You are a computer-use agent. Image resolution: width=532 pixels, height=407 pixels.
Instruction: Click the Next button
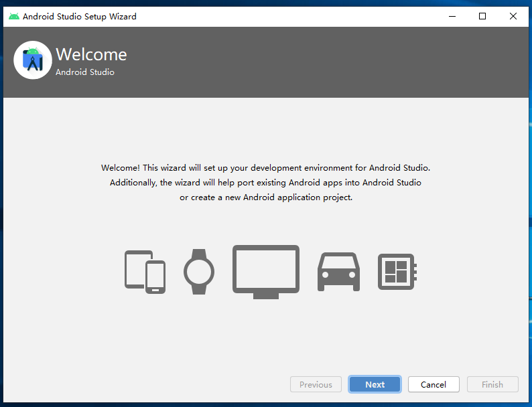(x=375, y=384)
